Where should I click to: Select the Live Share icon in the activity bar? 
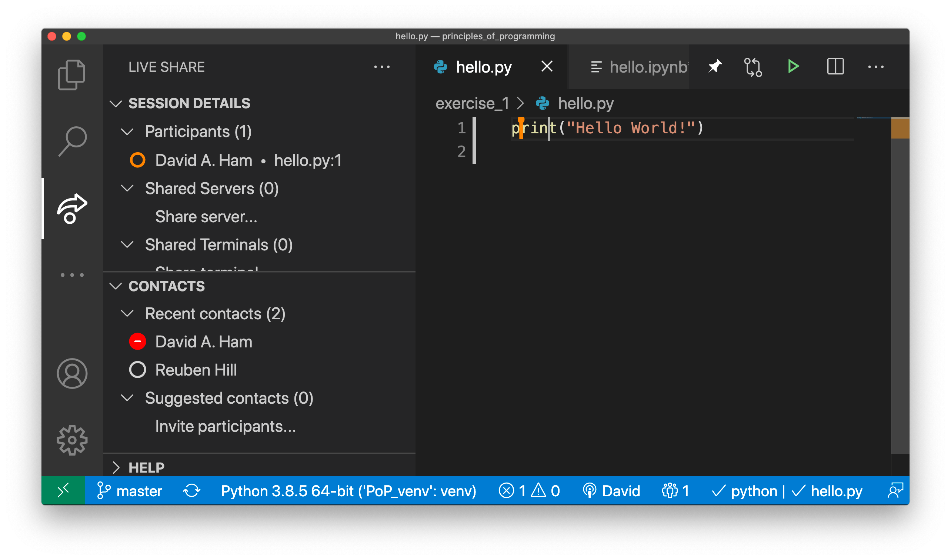pos(72,207)
